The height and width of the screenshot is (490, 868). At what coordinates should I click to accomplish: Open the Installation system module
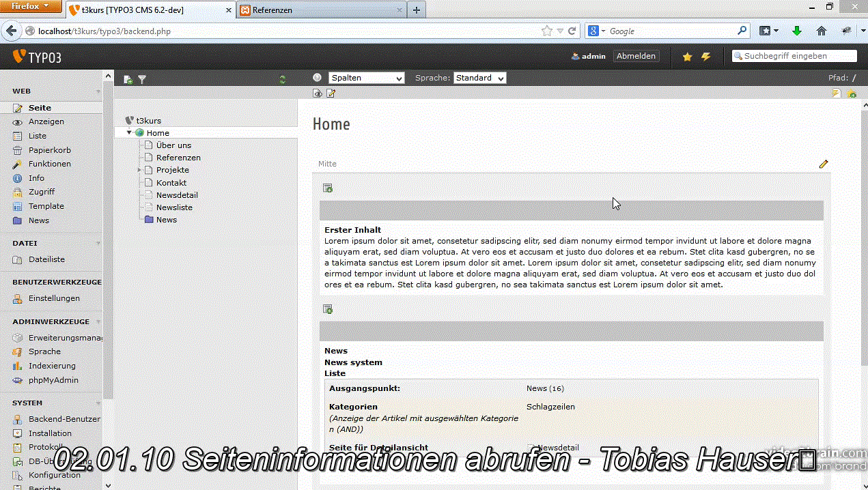(50, 433)
